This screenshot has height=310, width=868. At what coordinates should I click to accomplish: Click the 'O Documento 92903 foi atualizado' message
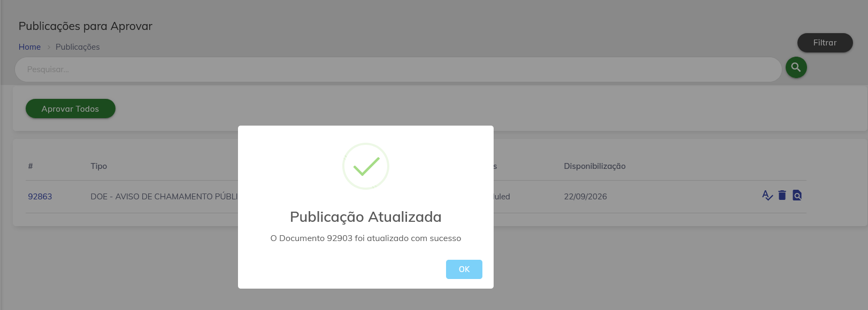[x=366, y=238]
